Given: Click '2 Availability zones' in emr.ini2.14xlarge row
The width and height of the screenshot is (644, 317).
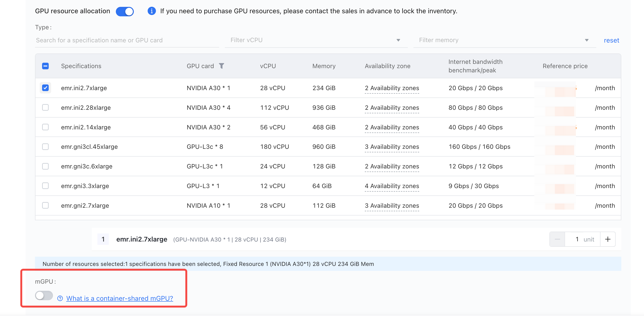Looking at the screenshot, I should click(x=392, y=127).
